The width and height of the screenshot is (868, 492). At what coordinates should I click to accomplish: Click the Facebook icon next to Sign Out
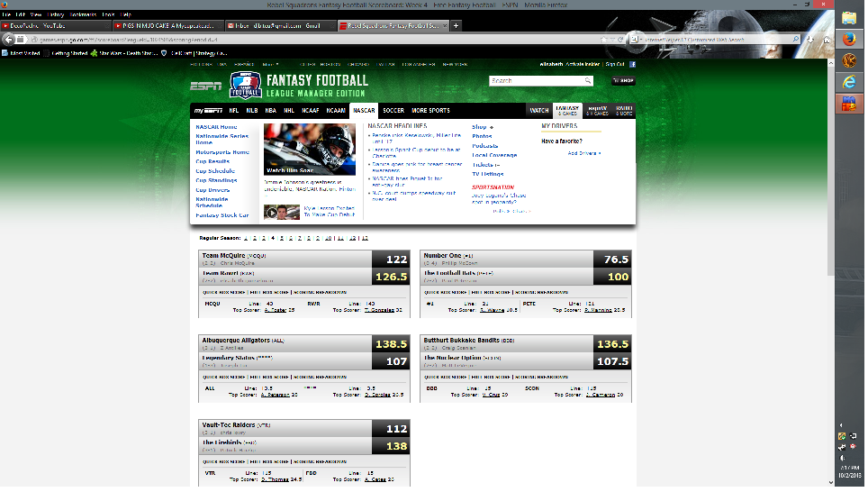[633, 65]
